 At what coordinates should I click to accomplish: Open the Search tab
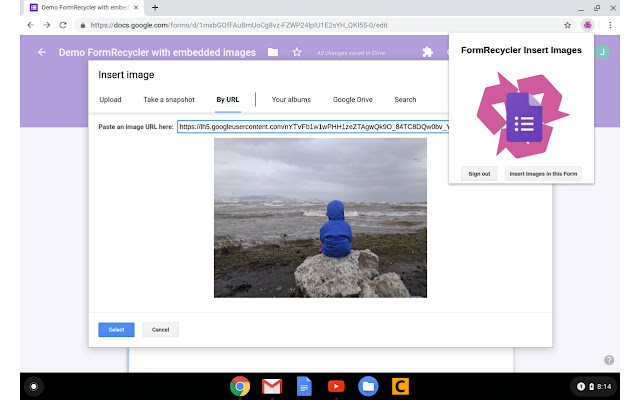[405, 100]
